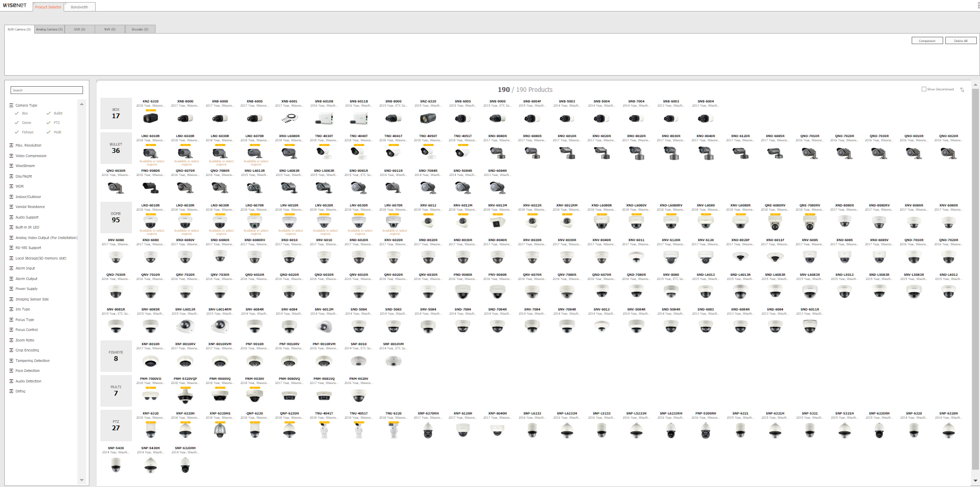The width and height of the screenshot is (980, 487).
Task: Choose the LNO-6010R bullet camera image
Action: (x=150, y=153)
